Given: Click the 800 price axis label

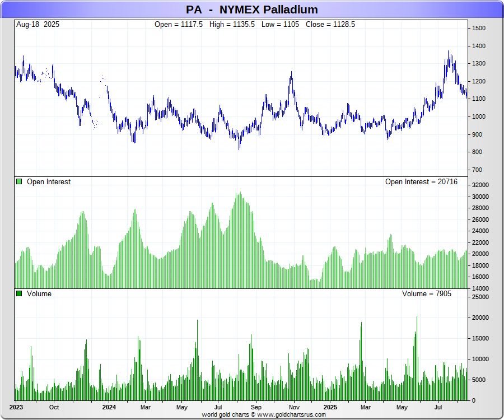Looking at the screenshot, I should point(477,152).
